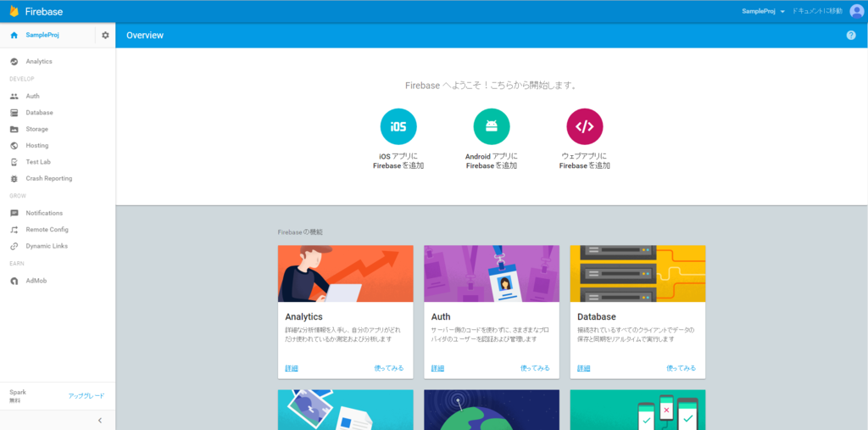Add Firebase to web app circle
Image resolution: width=868 pixels, height=430 pixels.
coord(585,126)
